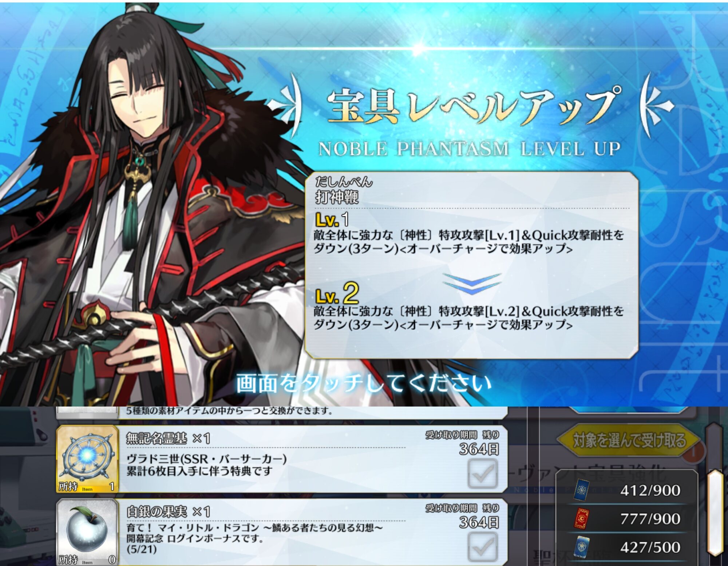Screen dimensions: 728x566
Task: Tap the 無記名霊基 wheel item icon
Action: click(87, 459)
